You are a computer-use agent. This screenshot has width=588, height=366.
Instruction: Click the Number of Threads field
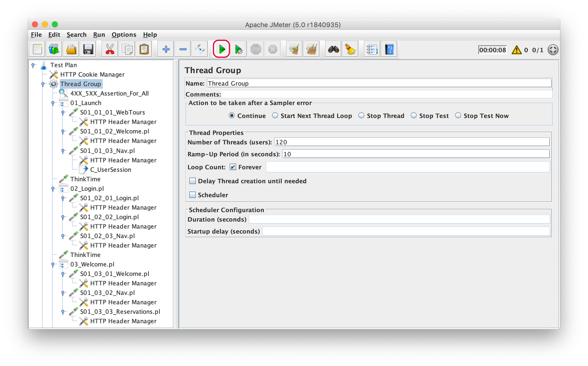412,142
